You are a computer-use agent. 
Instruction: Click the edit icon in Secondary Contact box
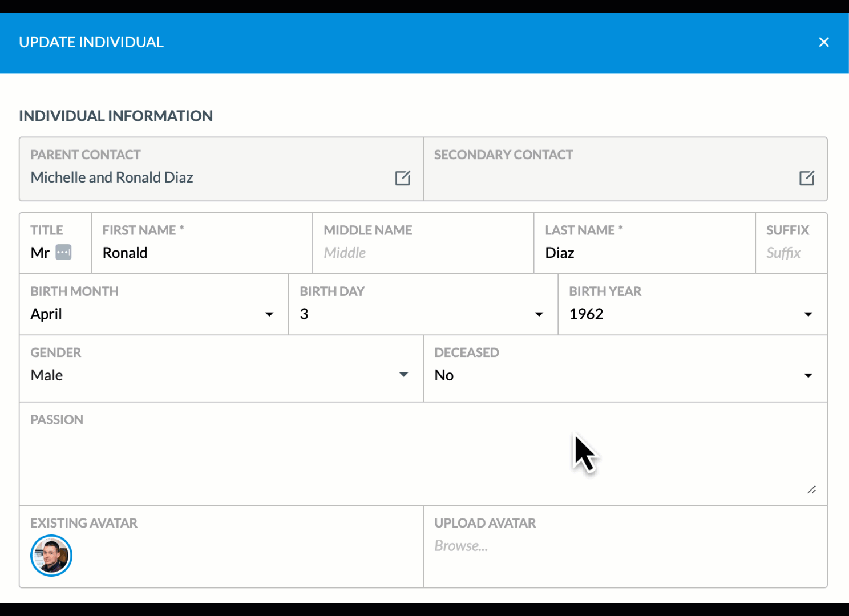(x=806, y=178)
